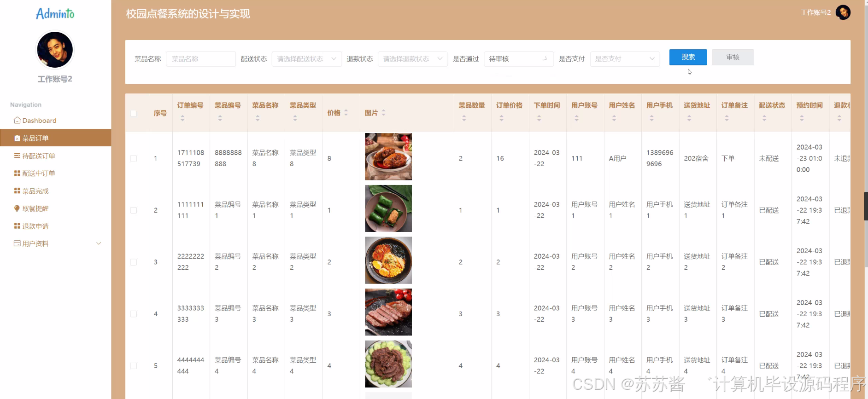
Task: Open 退款申请 menu item
Action: click(x=55, y=226)
